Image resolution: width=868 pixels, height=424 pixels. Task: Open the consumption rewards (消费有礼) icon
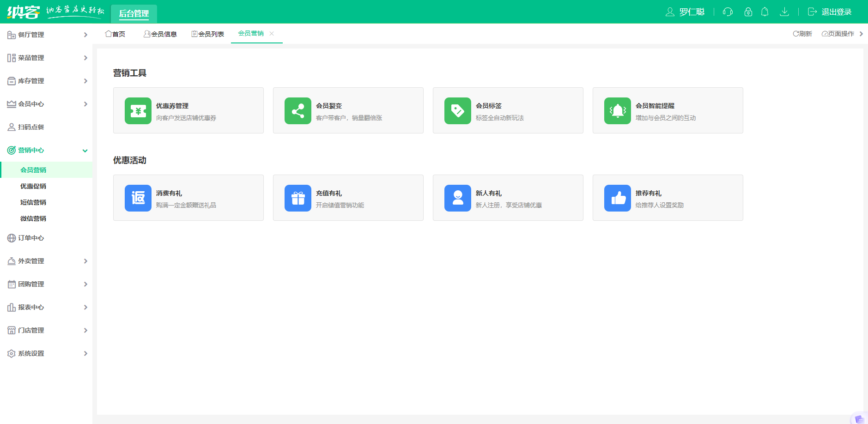[x=138, y=198]
